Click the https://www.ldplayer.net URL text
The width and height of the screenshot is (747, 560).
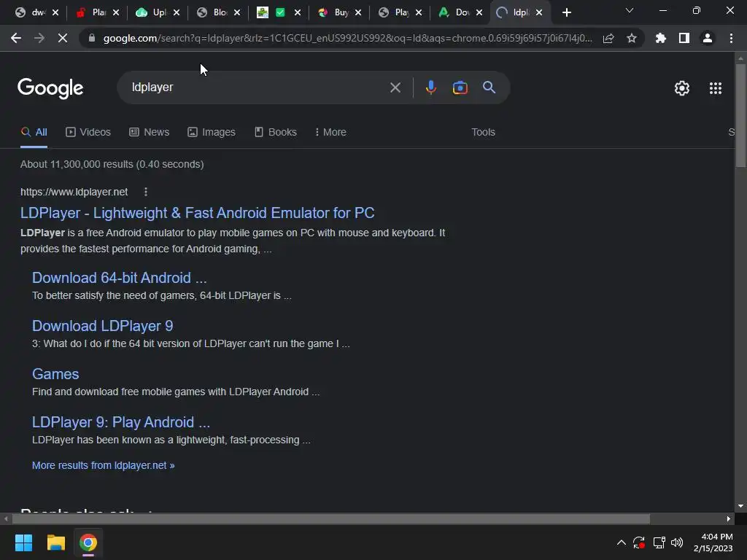point(74,192)
